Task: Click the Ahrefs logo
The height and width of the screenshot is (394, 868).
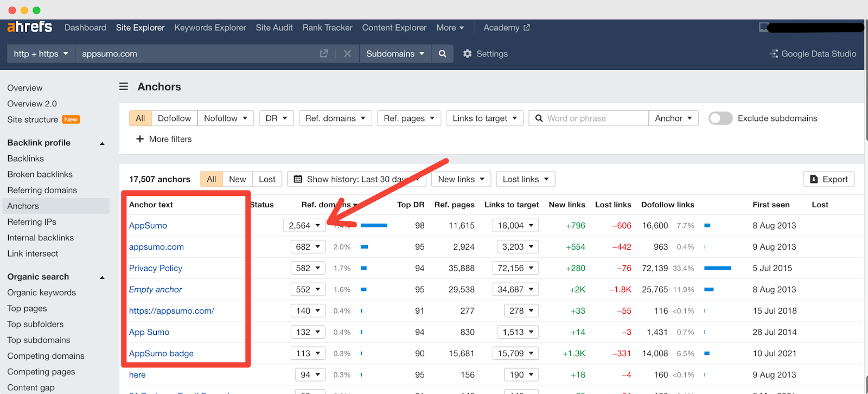Action: pos(30,27)
